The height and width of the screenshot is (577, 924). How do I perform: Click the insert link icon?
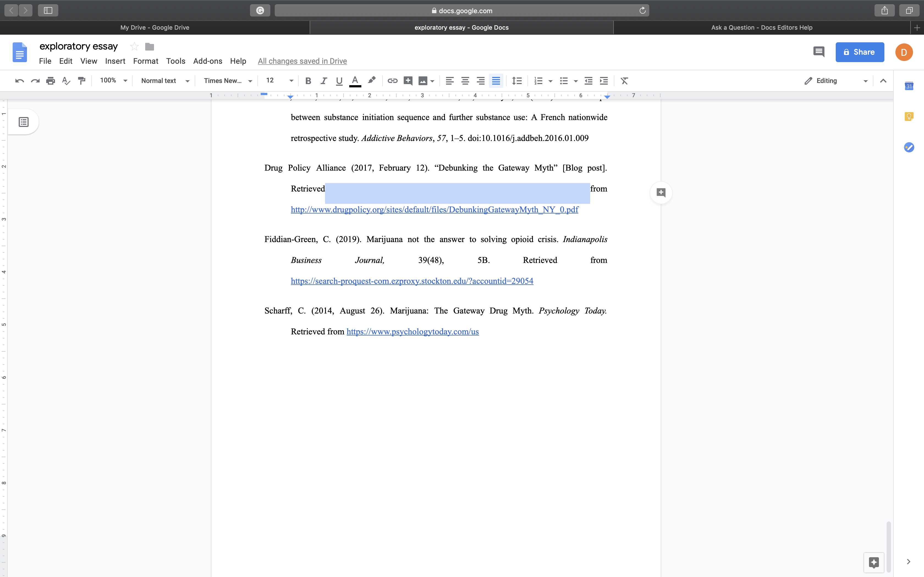[x=392, y=81]
